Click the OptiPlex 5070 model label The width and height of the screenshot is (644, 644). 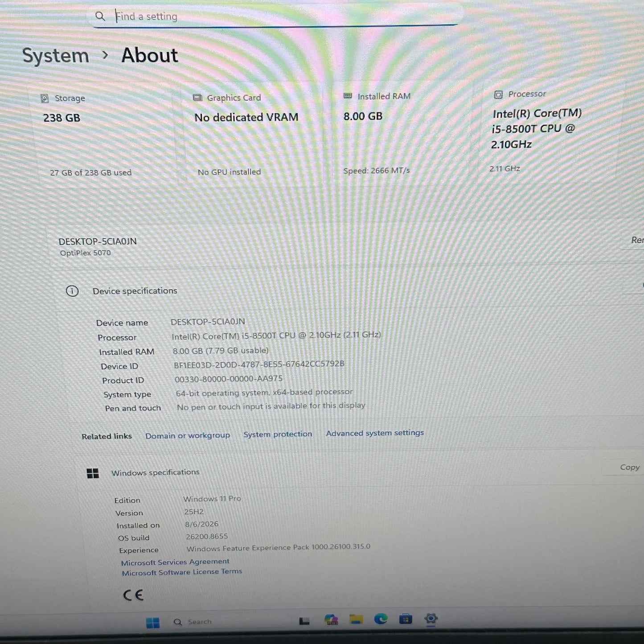point(86,253)
